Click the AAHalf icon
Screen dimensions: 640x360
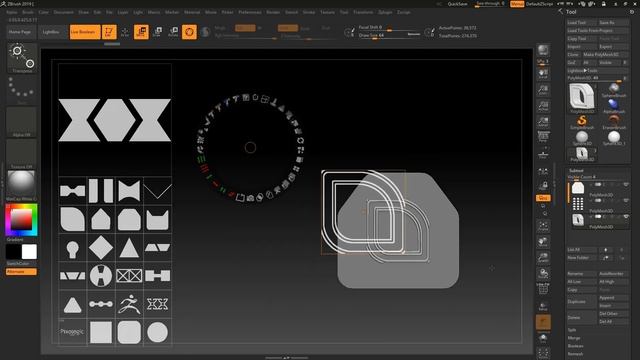tap(543, 122)
